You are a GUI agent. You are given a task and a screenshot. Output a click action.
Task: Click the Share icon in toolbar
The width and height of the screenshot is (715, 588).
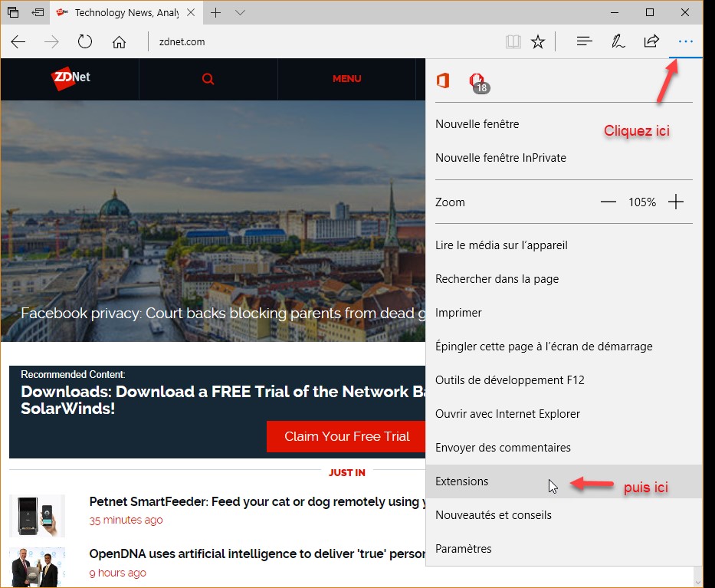click(x=651, y=41)
